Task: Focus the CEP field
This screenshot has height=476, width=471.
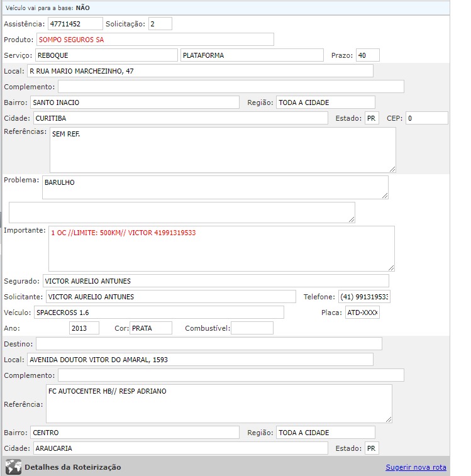Action: (x=426, y=118)
